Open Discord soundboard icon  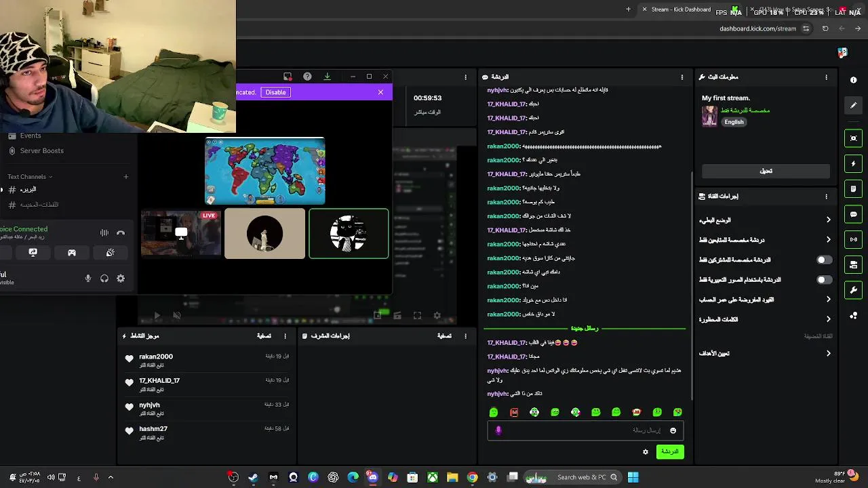point(111,253)
